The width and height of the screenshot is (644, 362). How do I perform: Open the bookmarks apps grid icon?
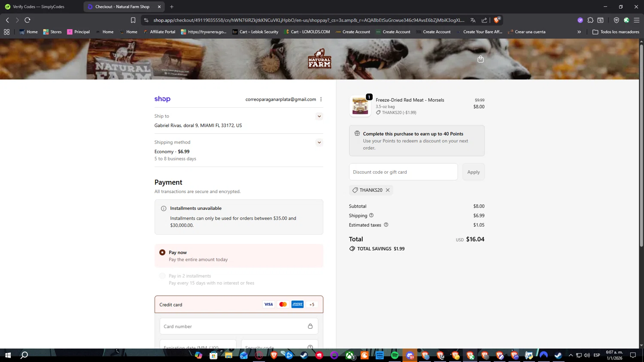point(6,32)
